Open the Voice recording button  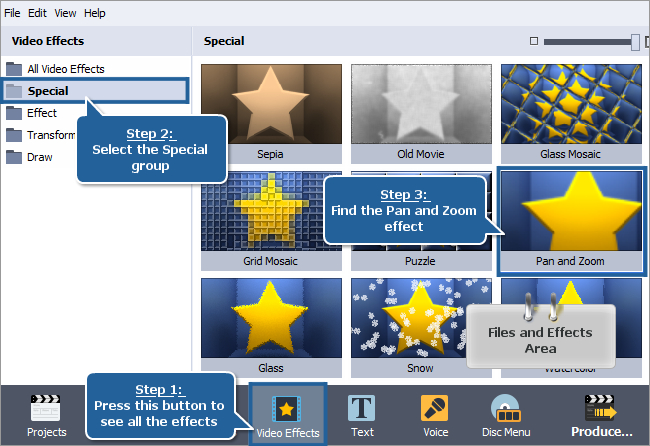[x=435, y=416]
